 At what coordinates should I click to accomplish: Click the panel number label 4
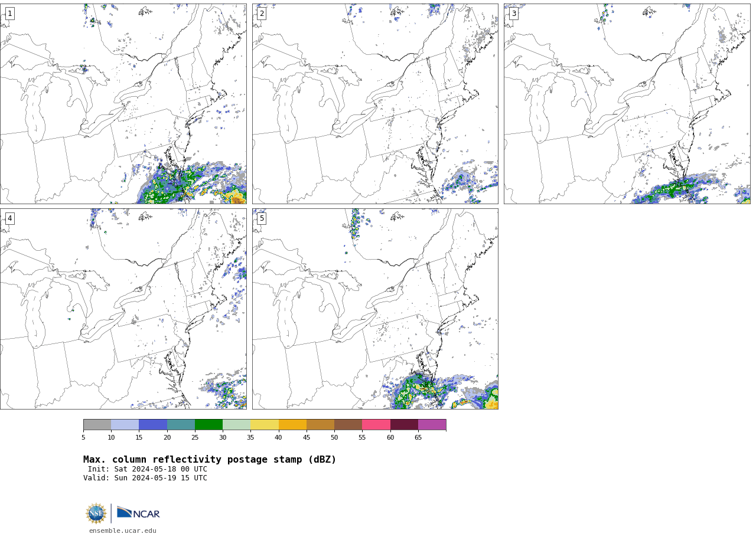[x=9, y=218]
